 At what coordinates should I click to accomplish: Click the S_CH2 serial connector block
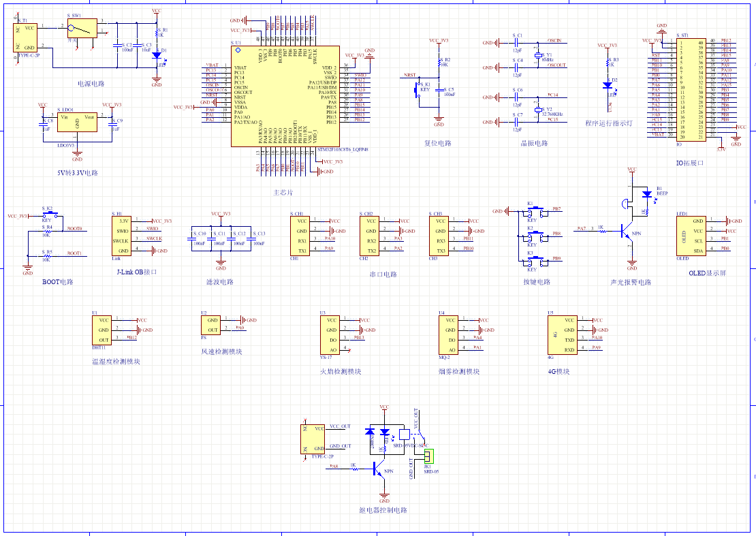tap(369, 236)
